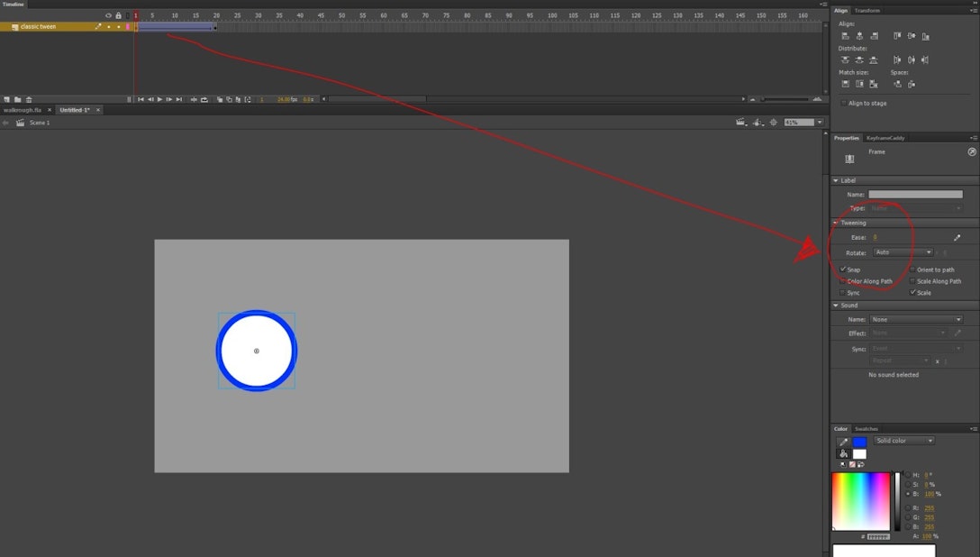Image resolution: width=980 pixels, height=557 pixels.
Task: Open the Solid color type dropdown
Action: pos(903,440)
